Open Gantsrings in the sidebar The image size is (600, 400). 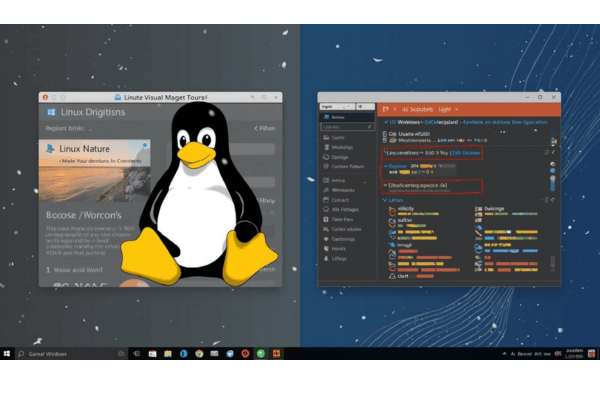(x=339, y=239)
